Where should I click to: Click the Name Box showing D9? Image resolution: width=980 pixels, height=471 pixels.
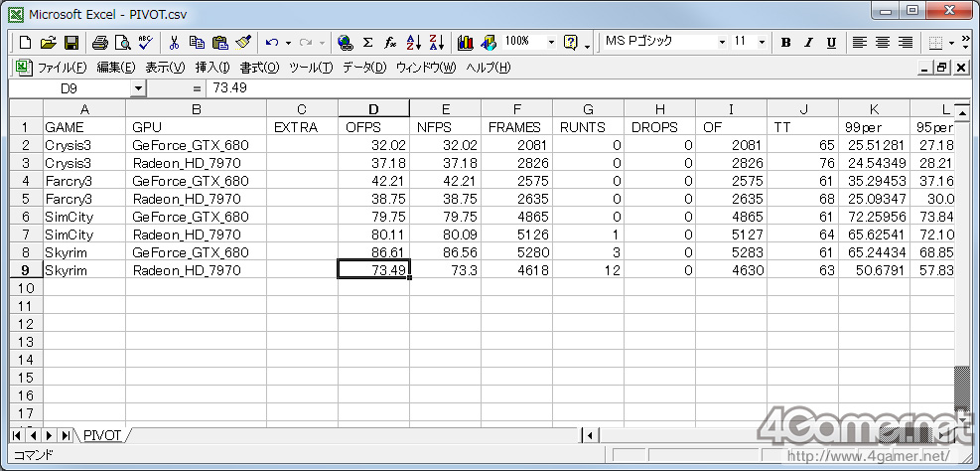point(70,88)
